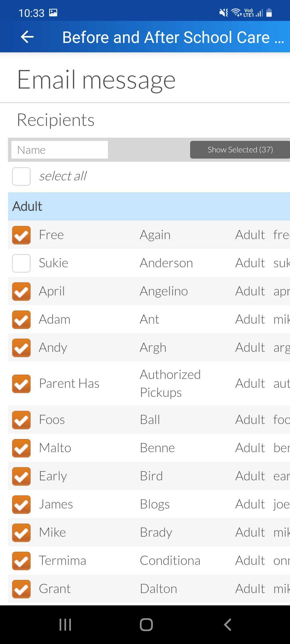
Task: Open Android recent apps button
Action: coord(65,624)
